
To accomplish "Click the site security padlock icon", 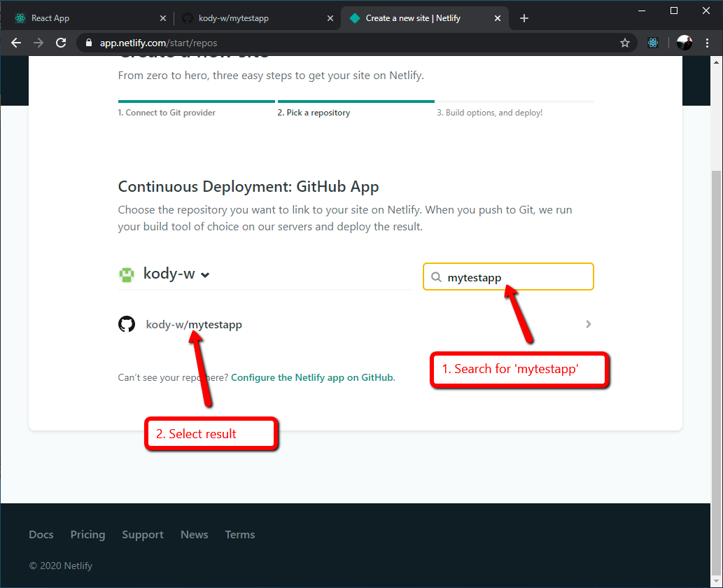I will (x=89, y=43).
